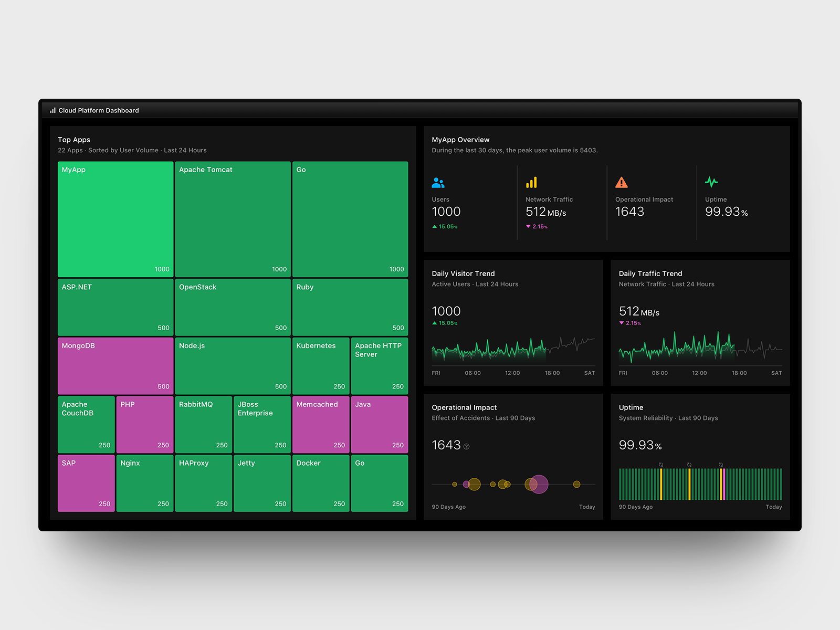Click the pink incident bar in the Uptime chart

[x=724, y=484]
